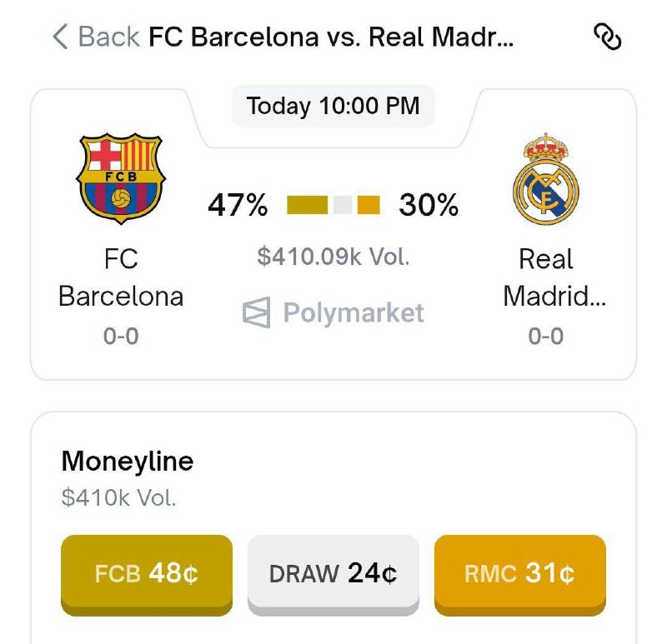Click the gray draw probability bar segment

343,205
